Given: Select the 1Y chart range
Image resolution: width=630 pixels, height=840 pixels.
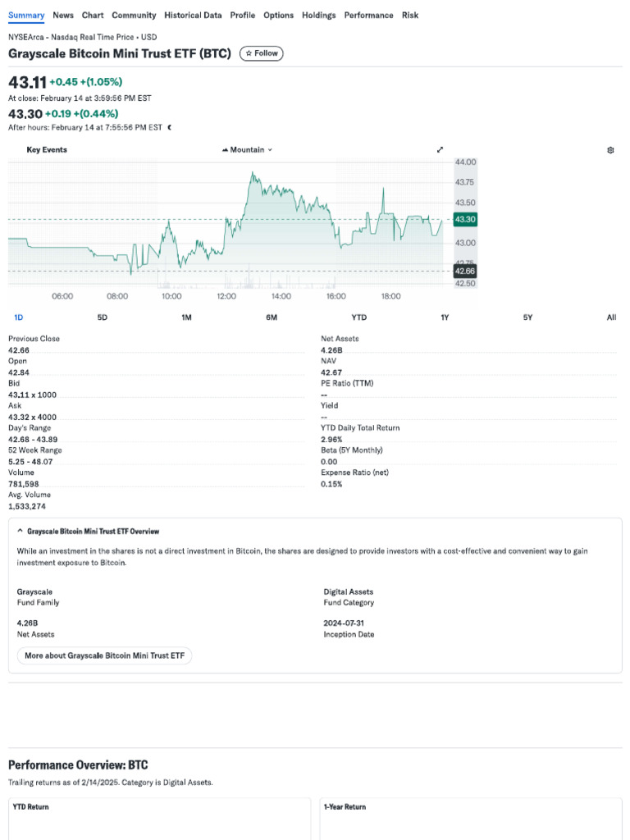Looking at the screenshot, I should [445, 317].
